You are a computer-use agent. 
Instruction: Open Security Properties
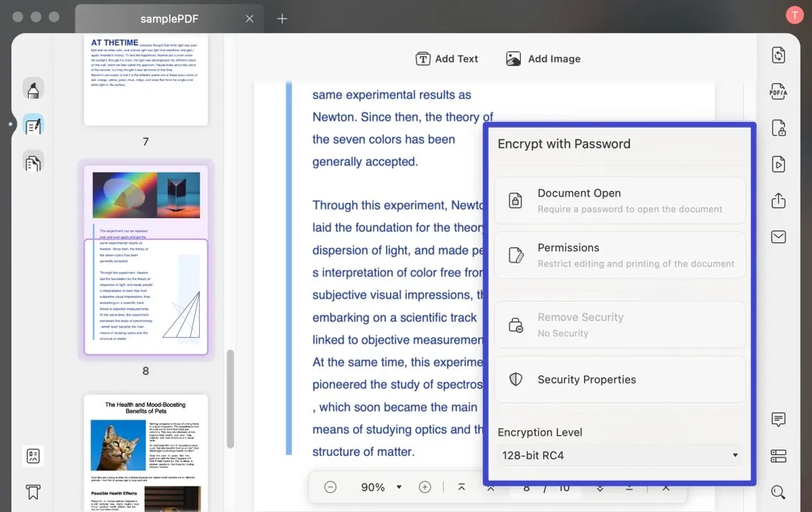tap(619, 380)
